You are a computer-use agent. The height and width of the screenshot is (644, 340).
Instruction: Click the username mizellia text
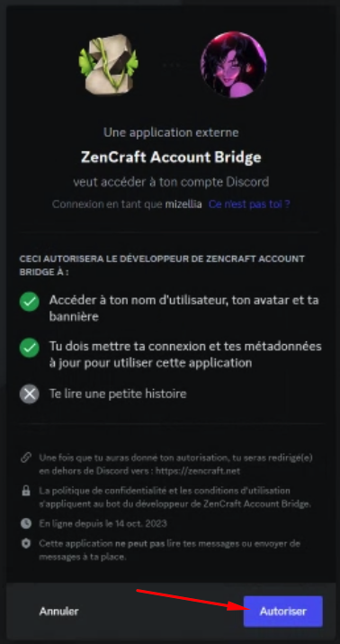point(183,204)
